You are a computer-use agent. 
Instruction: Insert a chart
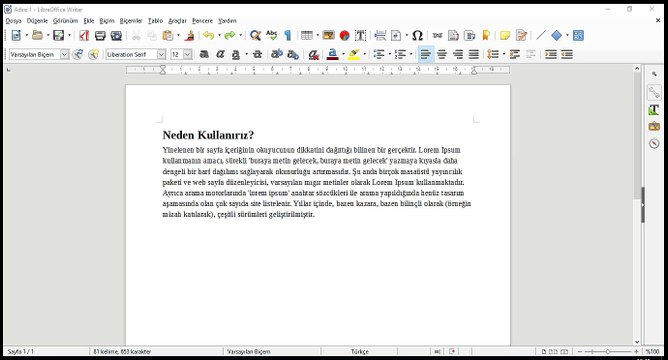coord(345,35)
